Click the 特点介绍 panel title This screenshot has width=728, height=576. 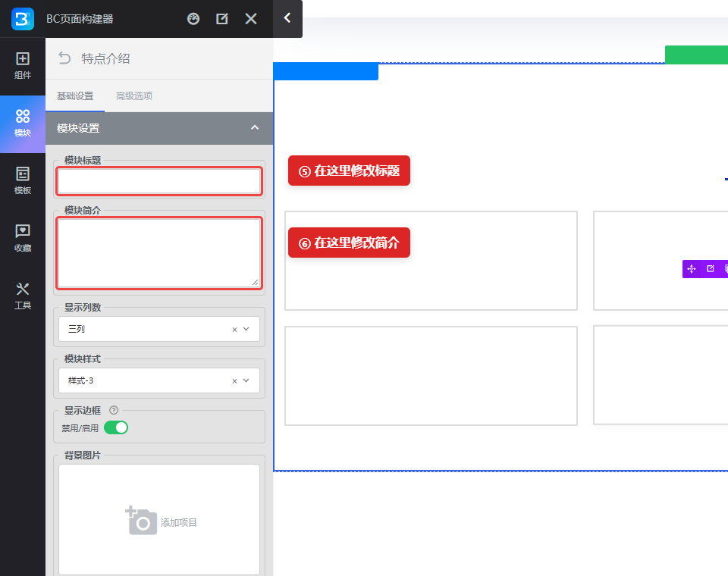tap(105, 58)
